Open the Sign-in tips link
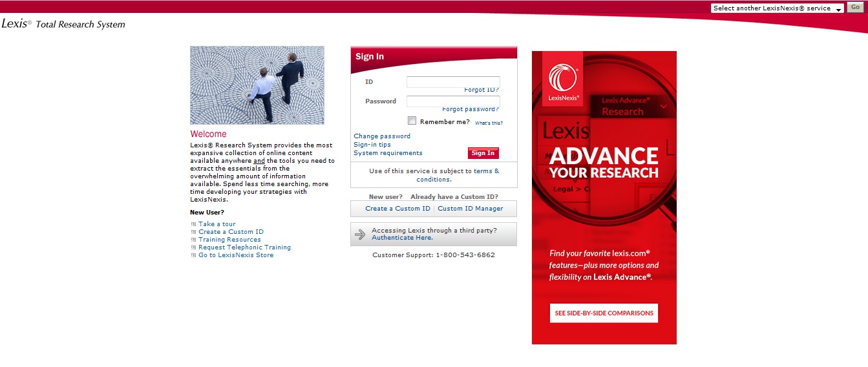The height and width of the screenshot is (367, 868). [372, 145]
